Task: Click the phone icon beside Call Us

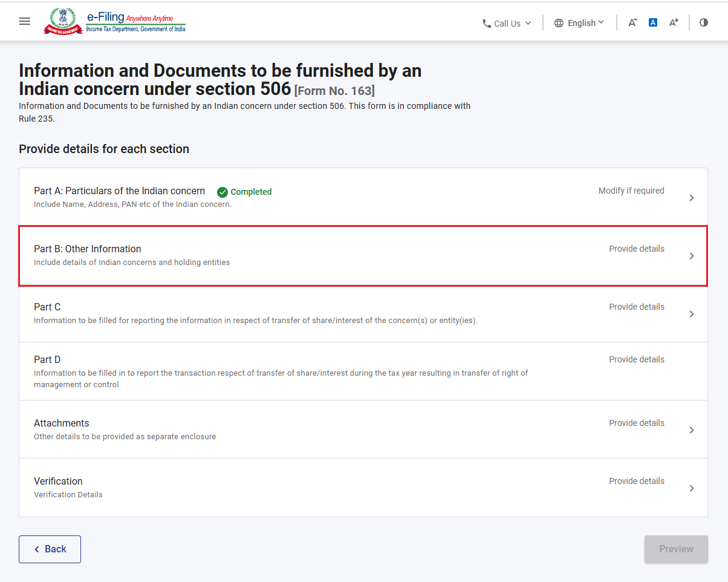Action: 487,24
